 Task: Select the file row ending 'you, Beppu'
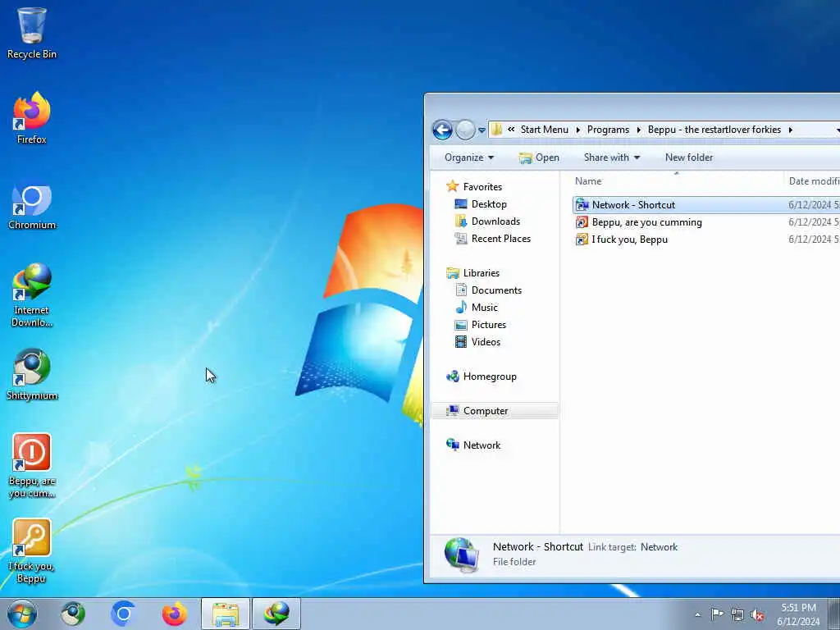pyautogui.click(x=706, y=239)
